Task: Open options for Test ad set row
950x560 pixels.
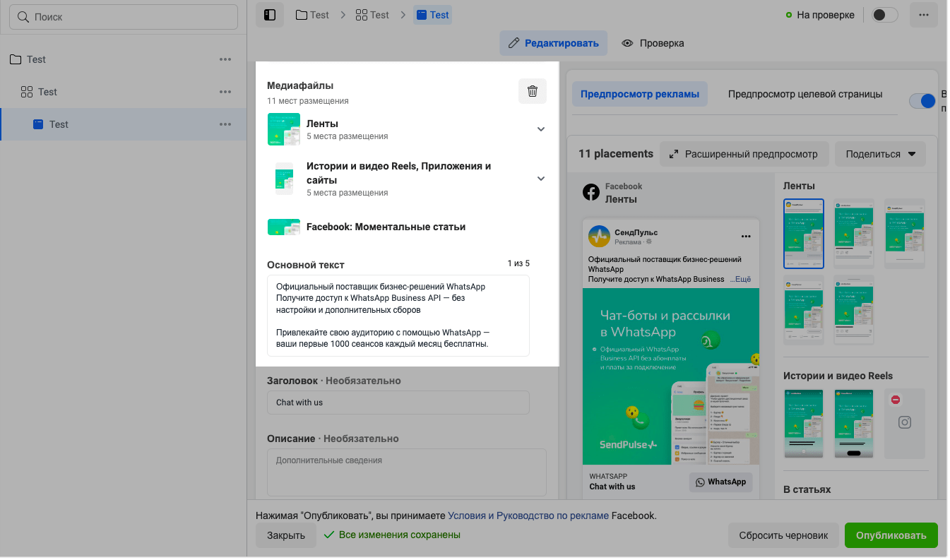Action: coord(225,92)
